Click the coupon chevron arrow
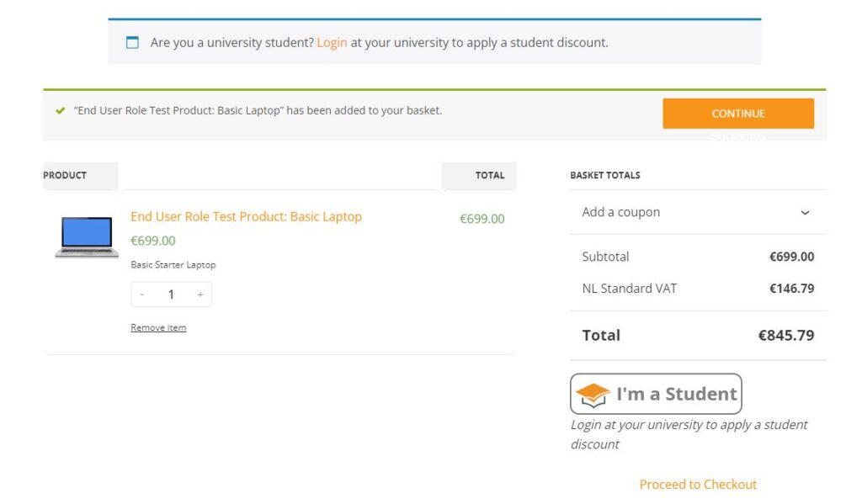The width and height of the screenshot is (862, 504). click(805, 213)
